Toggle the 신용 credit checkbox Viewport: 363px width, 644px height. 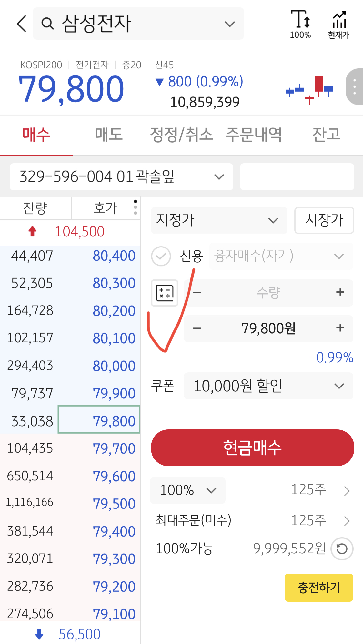(161, 256)
